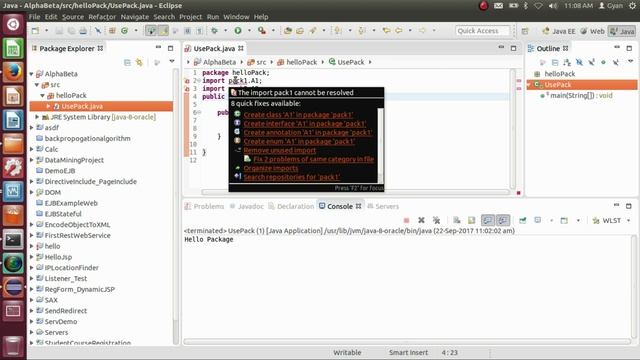Toggle Scroll Lock in Console toolbar
The image size is (640, 360).
[471, 220]
